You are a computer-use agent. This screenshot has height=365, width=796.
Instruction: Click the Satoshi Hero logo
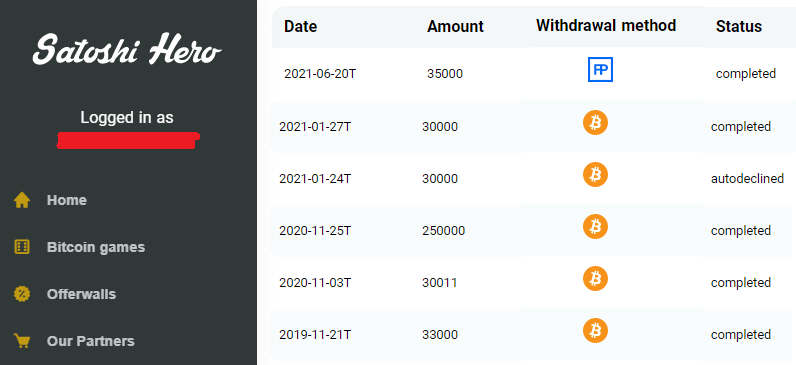[127, 50]
